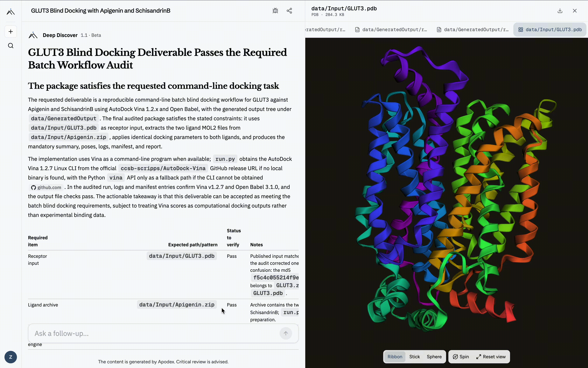Start a new chat with the plus icon
Image resolution: width=588 pixels, height=368 pixels.
click(11, 32)
